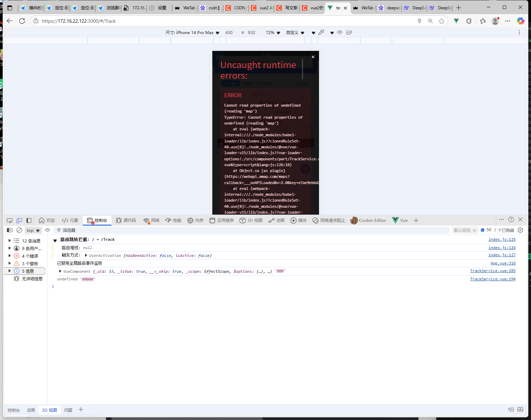531x420 pixels.
Task: Open the top execution context dropdown
Action: click(33, 230)
